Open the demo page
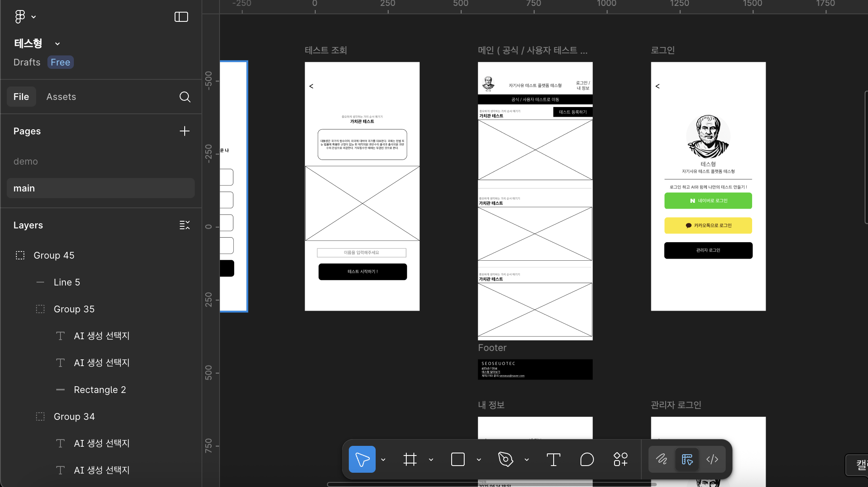Viewport: 868px width, 487px height. tap(26, 162)
